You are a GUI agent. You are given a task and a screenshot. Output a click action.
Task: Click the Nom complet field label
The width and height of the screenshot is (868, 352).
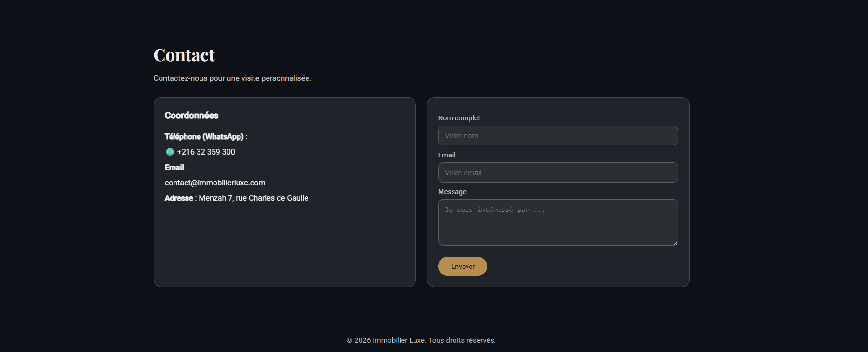tap(459, 118)
